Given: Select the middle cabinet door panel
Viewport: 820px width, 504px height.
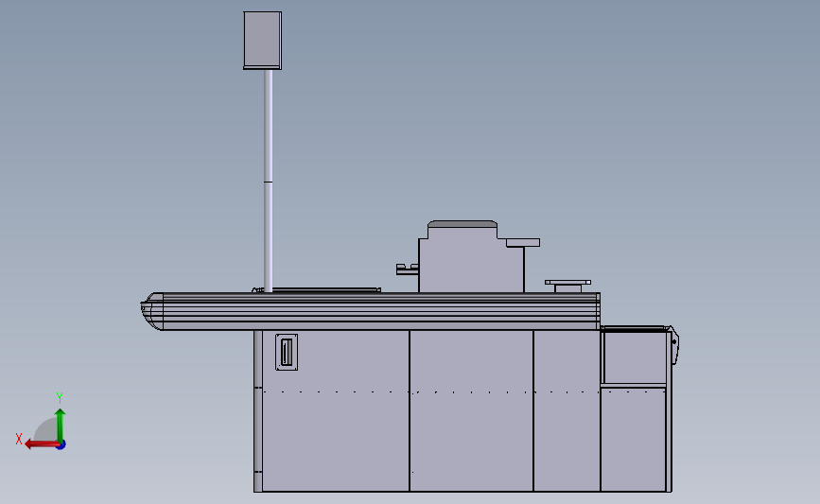Looking at the screenshot, I should coord(471,410).
